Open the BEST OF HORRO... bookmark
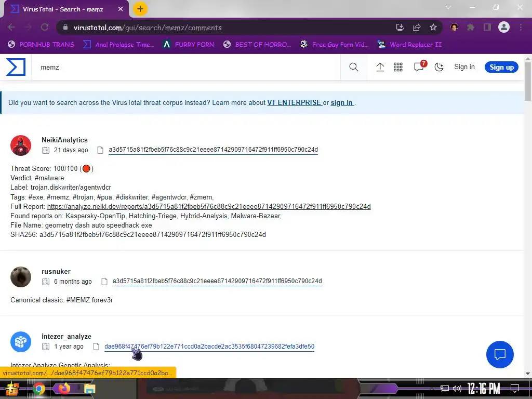 pyautogui.click(x=257, y=45)
